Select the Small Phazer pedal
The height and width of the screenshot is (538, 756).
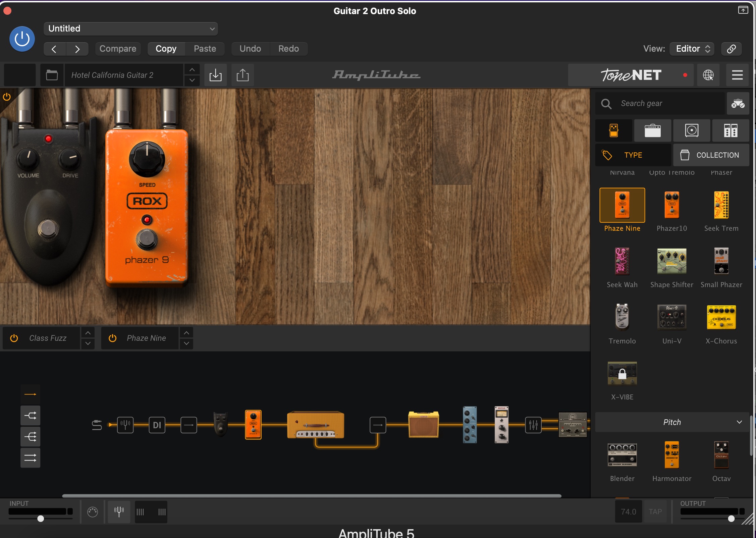click(x=721, y=261)
